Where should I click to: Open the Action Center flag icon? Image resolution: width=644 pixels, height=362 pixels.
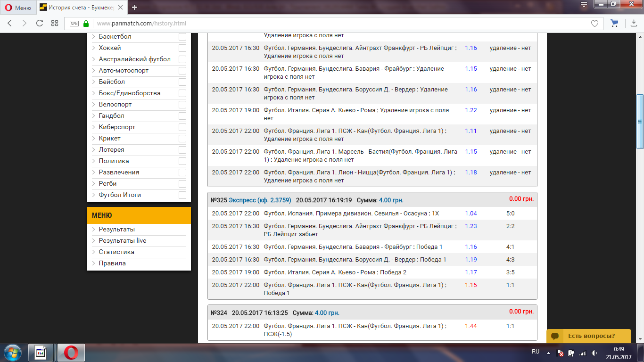(x=561, y=353)
